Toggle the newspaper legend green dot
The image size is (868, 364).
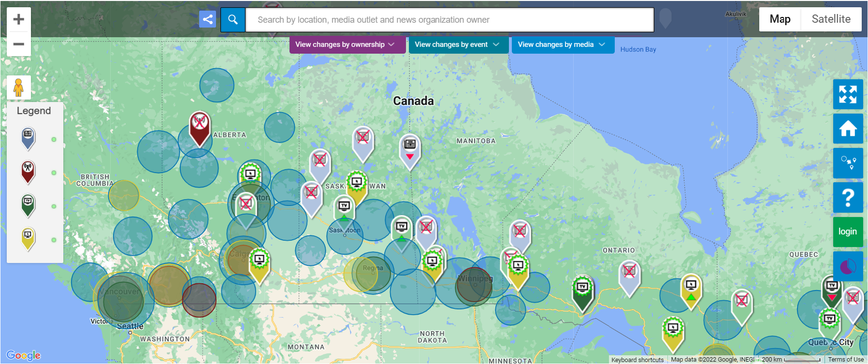[x=54, y=140]
